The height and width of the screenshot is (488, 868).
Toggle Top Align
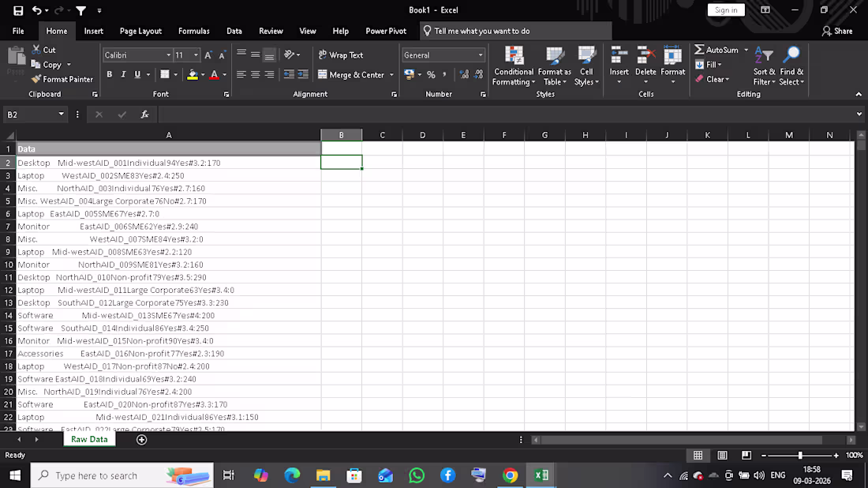point(241,54)
